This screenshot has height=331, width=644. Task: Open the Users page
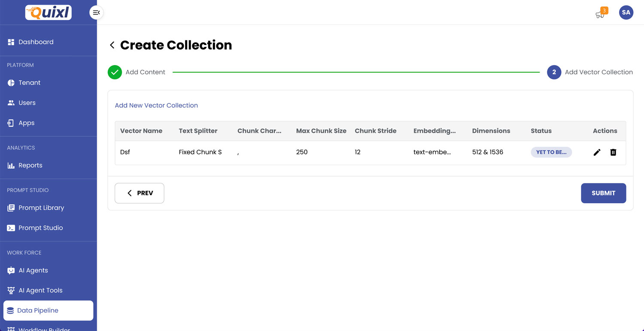27,103
